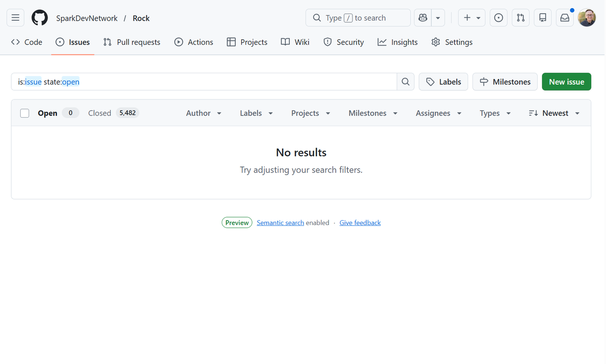Expand the Copilot dropdown arrow
The image size is (606, 364).
pyautogui.click(x=438, y=18)
